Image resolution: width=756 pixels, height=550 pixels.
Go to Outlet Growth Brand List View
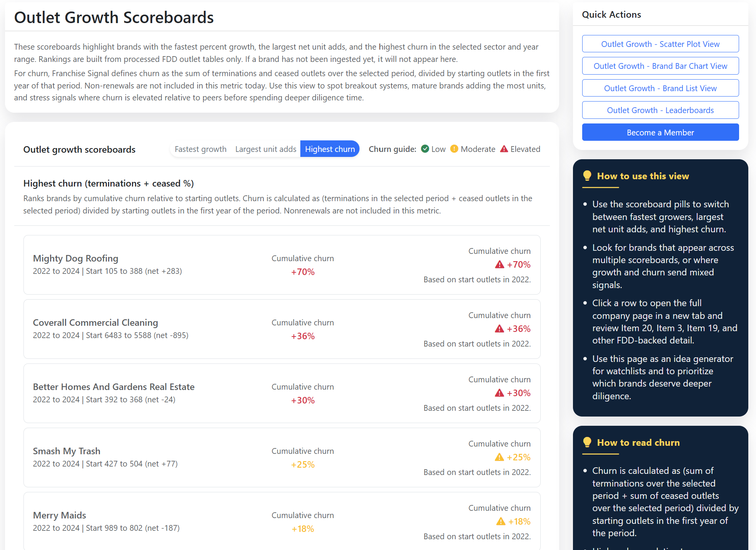pyautogui.click(x=660, y=88)
